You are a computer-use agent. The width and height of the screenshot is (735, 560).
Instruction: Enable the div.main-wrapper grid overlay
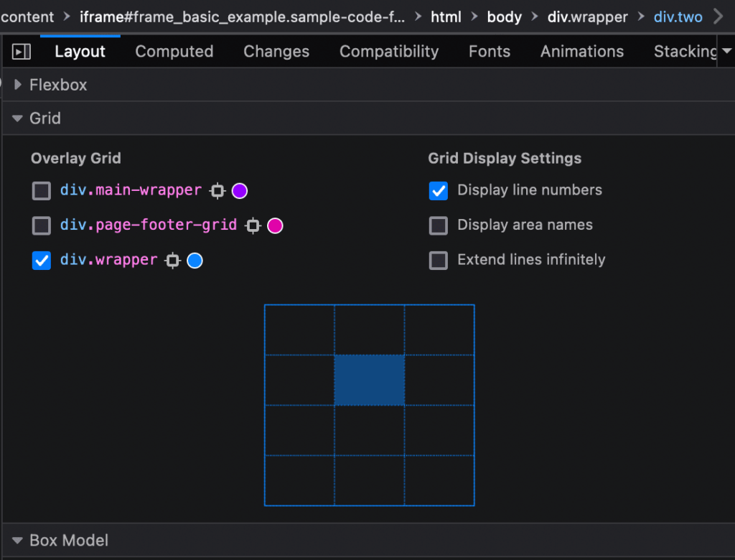pos(41,190)
